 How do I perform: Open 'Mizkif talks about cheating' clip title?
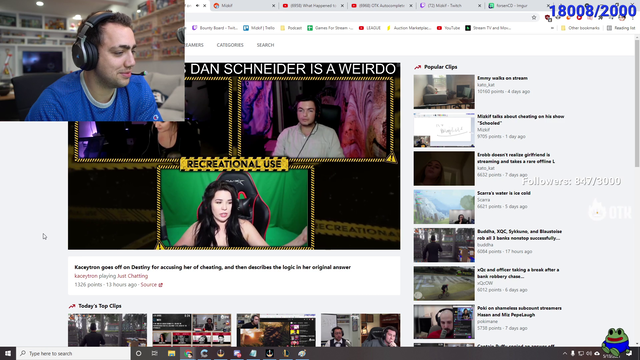[x=520, y=120]
